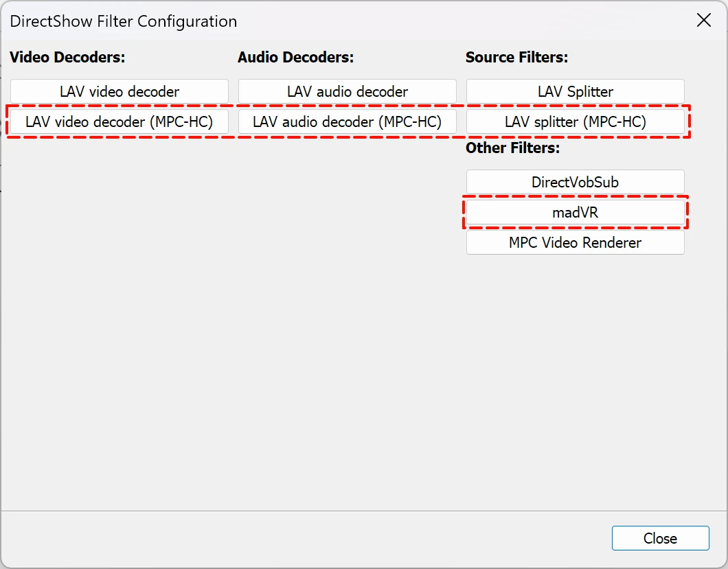
Task: Pick the MPC-HC variant of the splitter
Action: [x=576, y=122]
